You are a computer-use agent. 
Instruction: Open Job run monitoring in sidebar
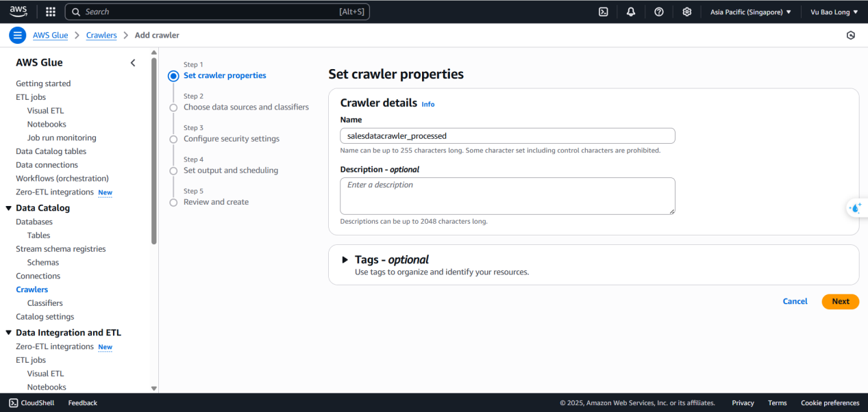click(62, 138)
